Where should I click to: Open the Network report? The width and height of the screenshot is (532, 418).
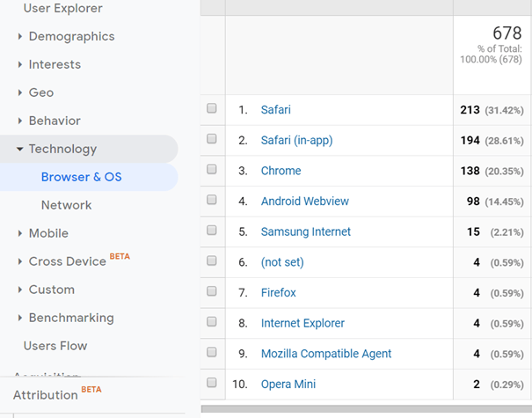(x=67, y=205)
